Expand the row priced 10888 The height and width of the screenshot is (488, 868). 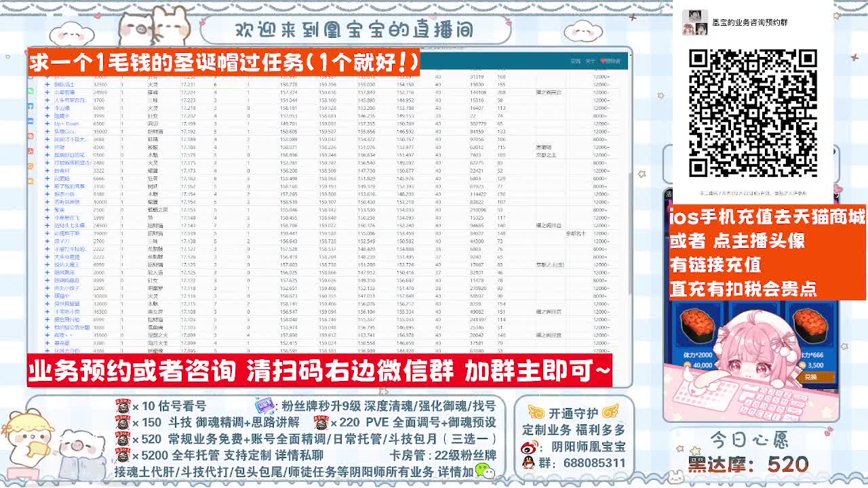point(47,296)
